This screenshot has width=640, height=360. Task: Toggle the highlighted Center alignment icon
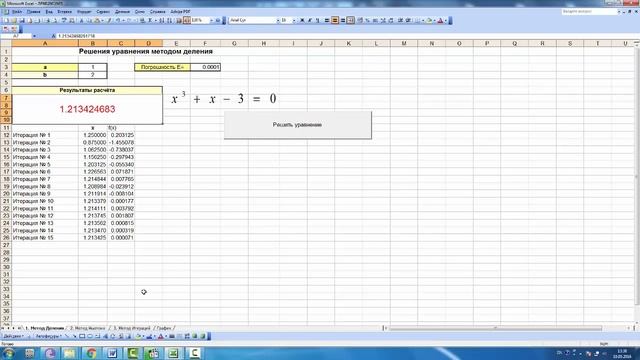click(335, 20)
